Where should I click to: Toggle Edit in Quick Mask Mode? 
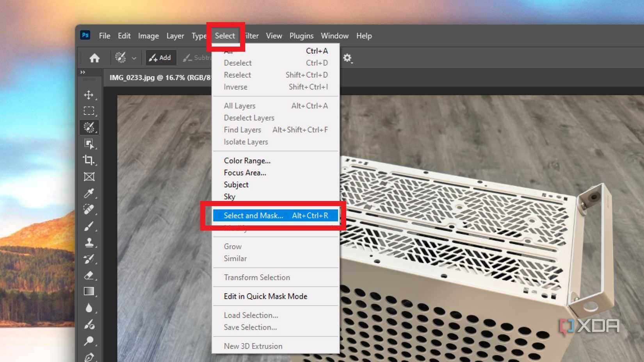tap(265, 296)
